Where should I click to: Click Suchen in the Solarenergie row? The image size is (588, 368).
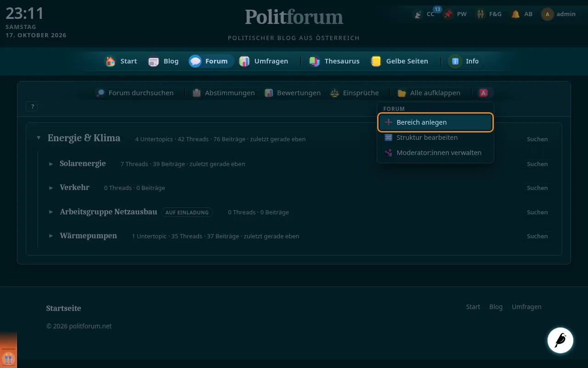[537, 164]
